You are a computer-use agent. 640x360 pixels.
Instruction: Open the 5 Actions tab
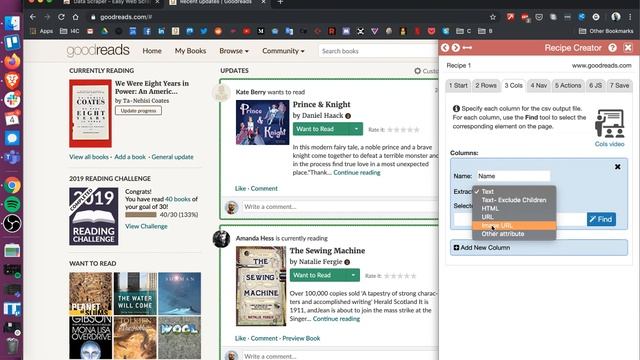point(568,85)
